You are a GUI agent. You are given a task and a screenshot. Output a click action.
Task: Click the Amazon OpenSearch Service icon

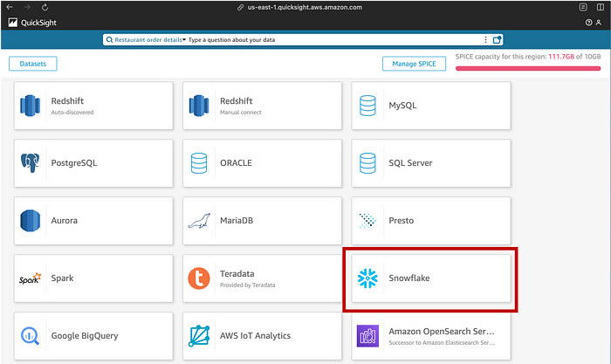(367, 335)
